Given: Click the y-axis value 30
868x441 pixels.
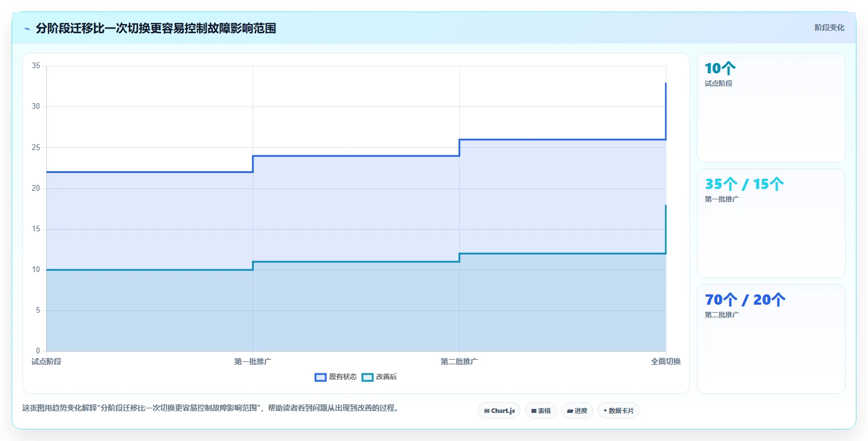Looking at the screenshot, I should pos(35,107).
